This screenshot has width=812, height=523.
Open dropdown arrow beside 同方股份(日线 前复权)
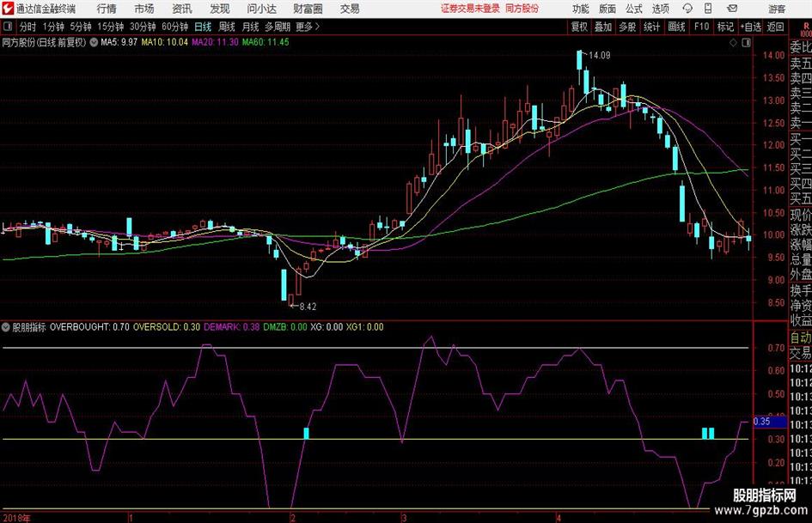click(x=94, y=42)
